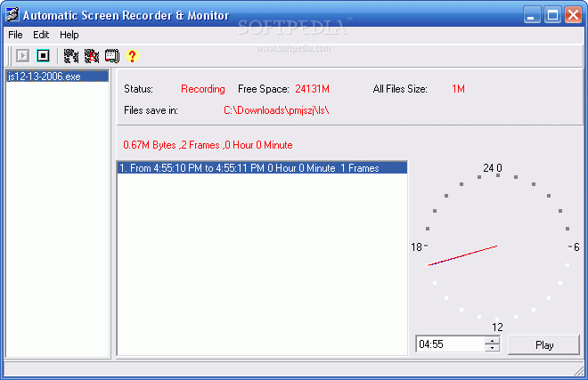Viewport: 588px width, 380px height.
Task: Click the All Files Size value 1M
Action: (458, 89)
